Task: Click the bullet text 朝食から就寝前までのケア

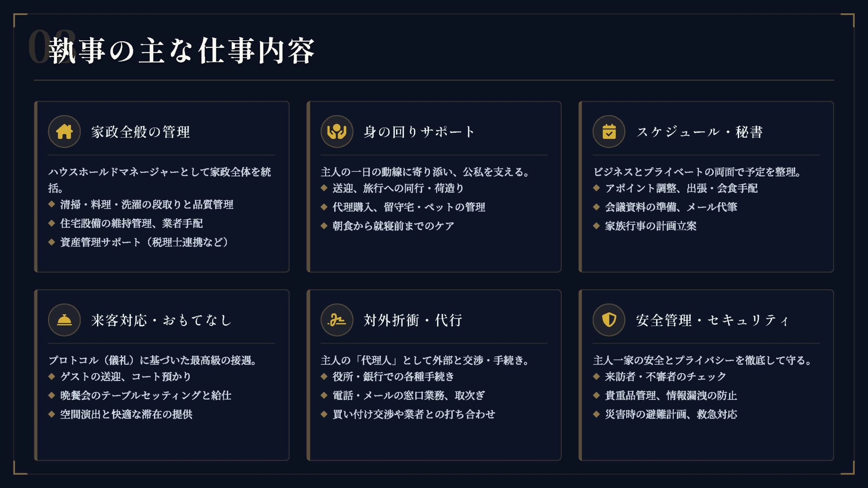Action: click(393, 226)
